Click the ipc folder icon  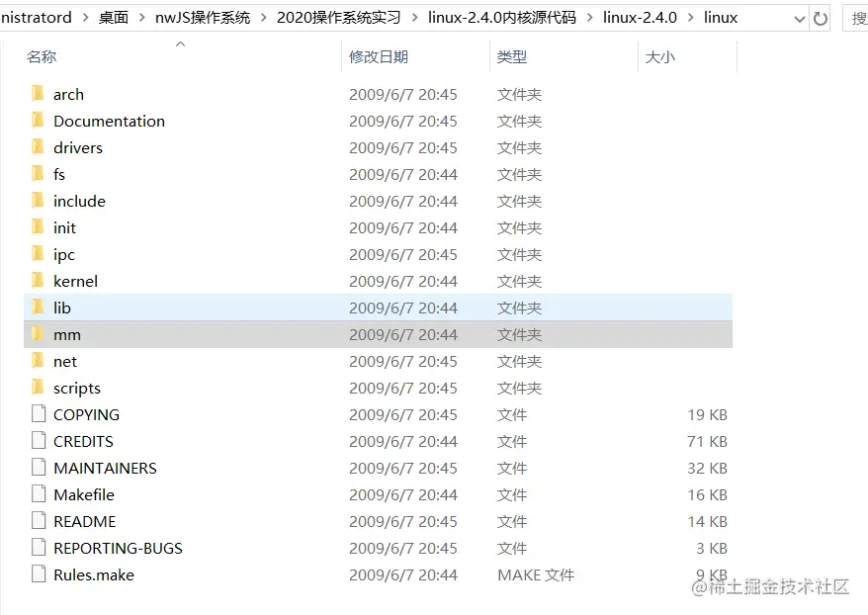[x=38, y=253]
